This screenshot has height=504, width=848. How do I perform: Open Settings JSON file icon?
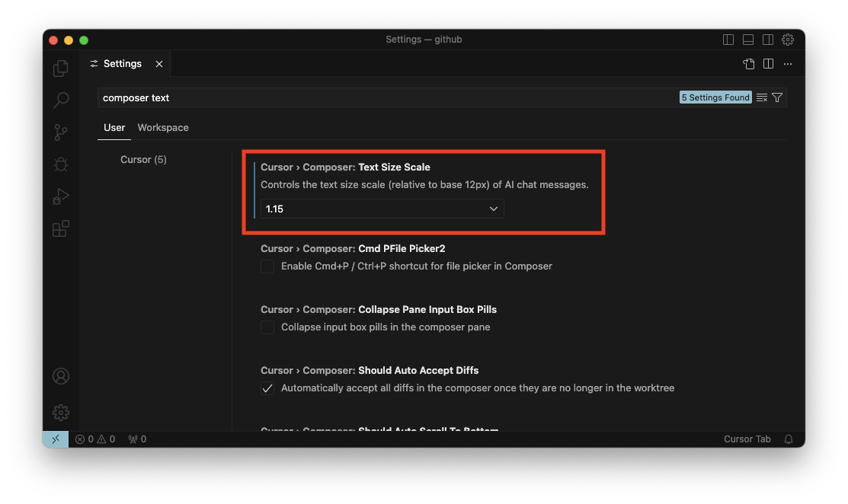[x=749, y=64]
